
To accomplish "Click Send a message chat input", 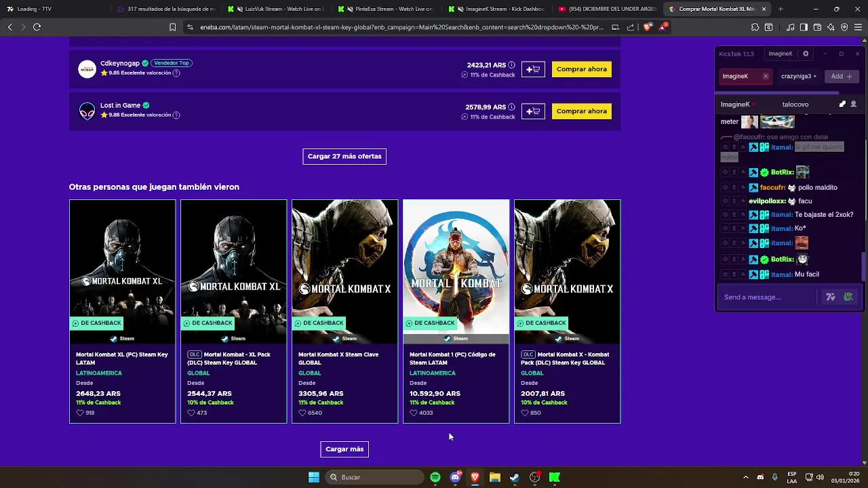I will tap(768, 297).
